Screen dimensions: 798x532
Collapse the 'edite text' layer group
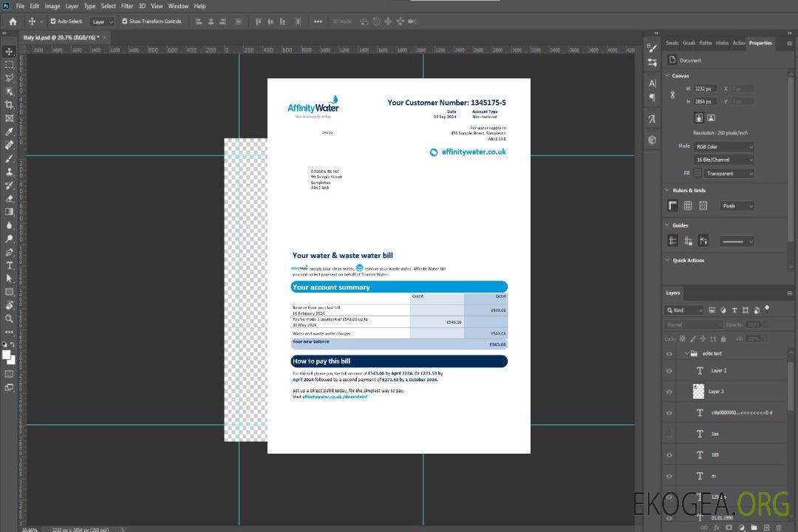coord(686,353)
